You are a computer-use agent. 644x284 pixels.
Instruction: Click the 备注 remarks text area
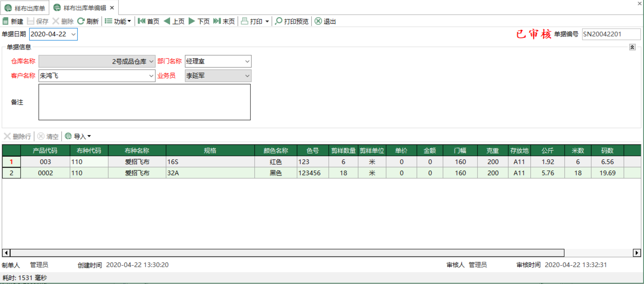tap(145, 102)
